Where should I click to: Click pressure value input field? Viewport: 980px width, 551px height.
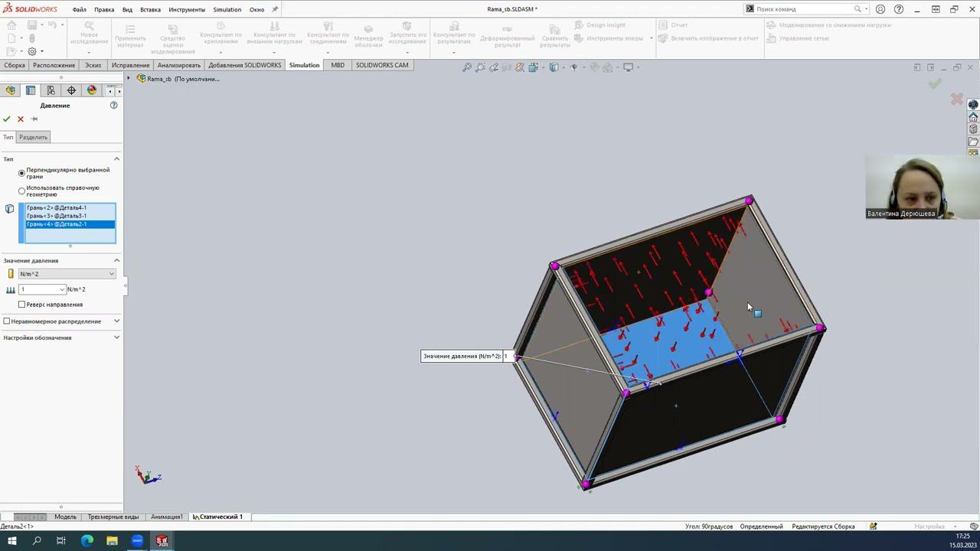[x=38, y=289]
